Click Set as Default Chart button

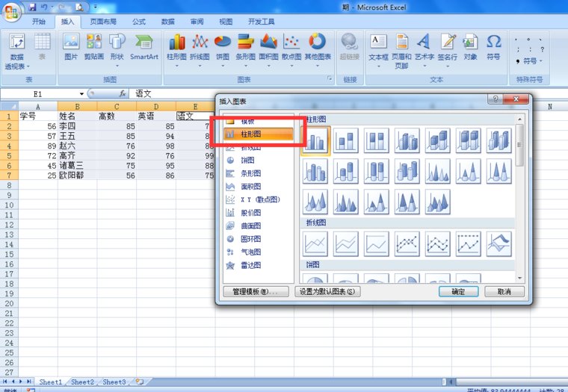327,291
